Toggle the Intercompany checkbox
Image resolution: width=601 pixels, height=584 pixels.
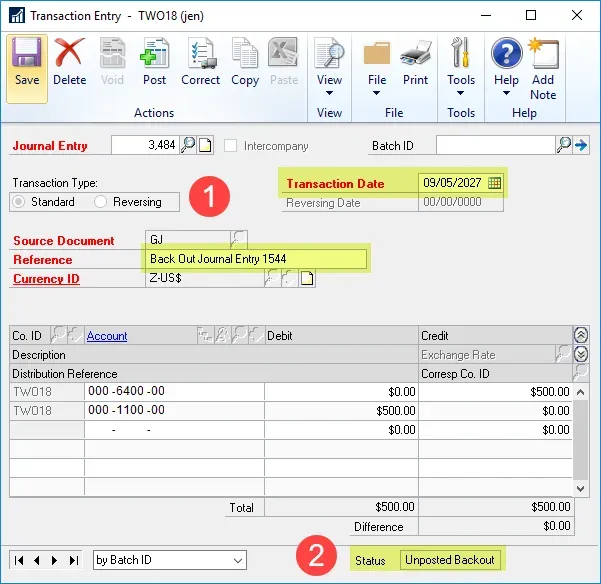[x=232, y=146]
